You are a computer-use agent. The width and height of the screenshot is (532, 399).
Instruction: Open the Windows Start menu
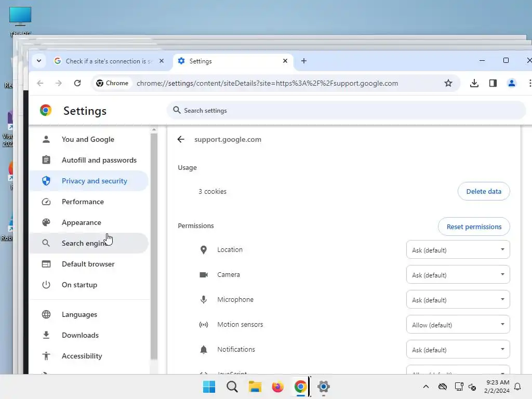point(209,387)
